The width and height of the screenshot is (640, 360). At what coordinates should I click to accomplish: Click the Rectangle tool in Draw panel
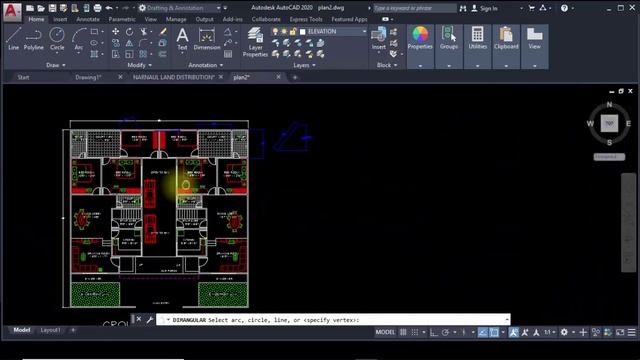point(94,31)
